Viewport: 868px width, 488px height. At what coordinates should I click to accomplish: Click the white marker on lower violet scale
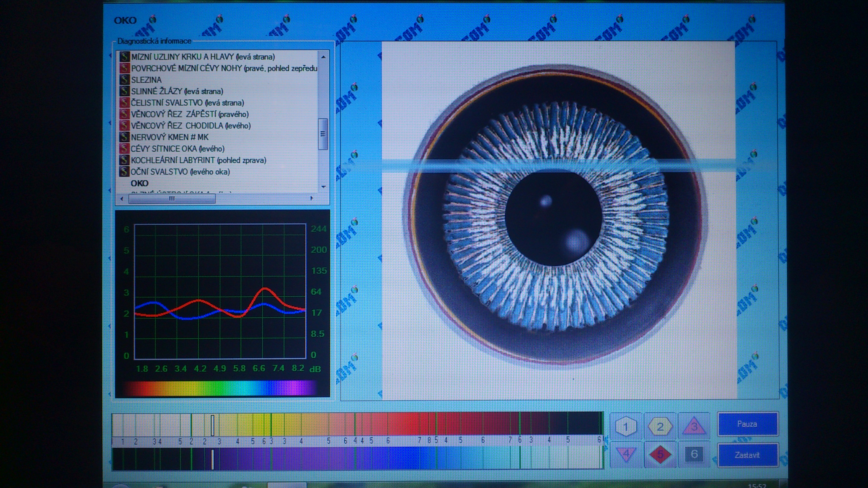213,459
